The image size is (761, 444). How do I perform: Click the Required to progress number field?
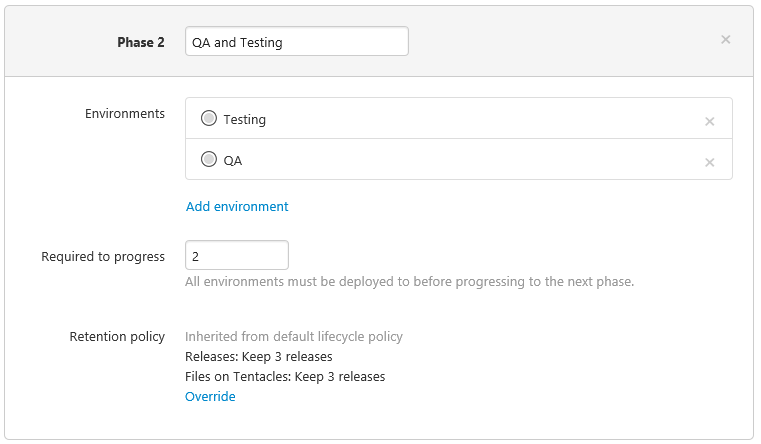(x=237, y=255)
